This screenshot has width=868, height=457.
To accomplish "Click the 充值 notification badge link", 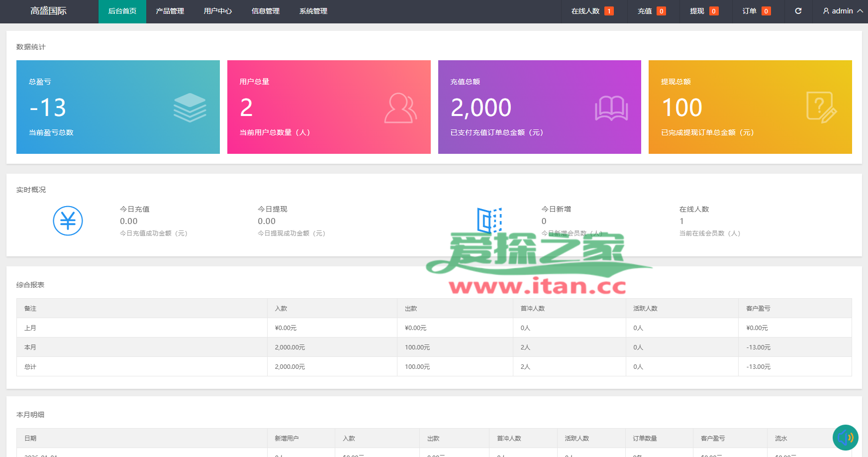I will [651, 11].
